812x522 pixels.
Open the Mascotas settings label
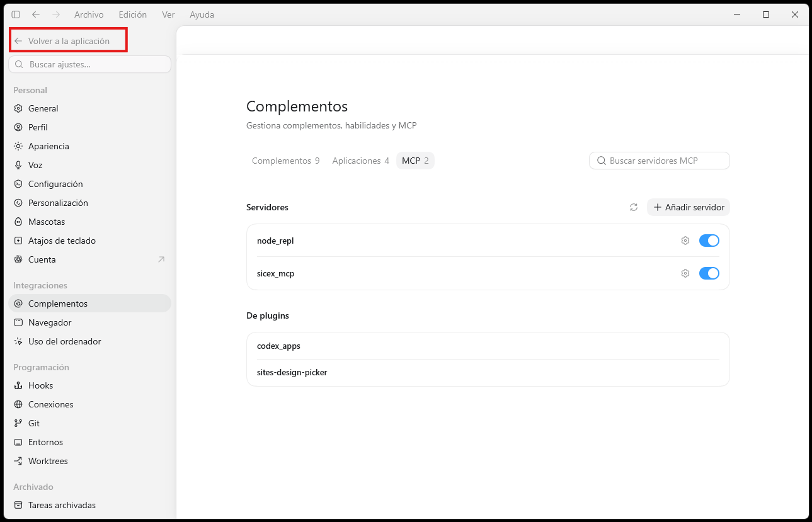(x=47, y=222)
